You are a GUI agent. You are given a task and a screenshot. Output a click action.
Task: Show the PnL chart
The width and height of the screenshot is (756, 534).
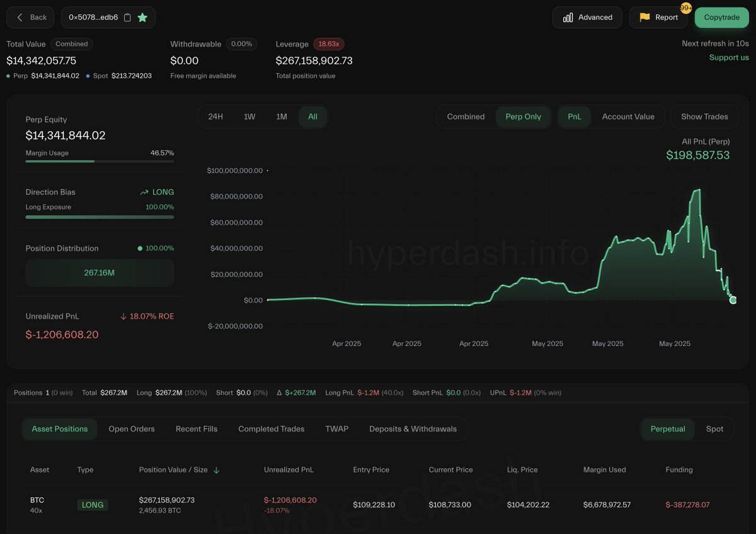pos(575,117)
